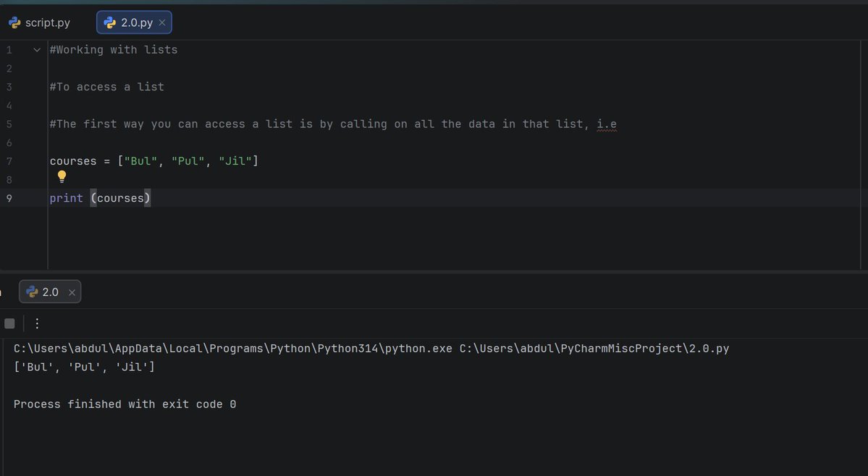Click the "Pul" string in the list
868x476 pixels.
click(x=188, y=161)
